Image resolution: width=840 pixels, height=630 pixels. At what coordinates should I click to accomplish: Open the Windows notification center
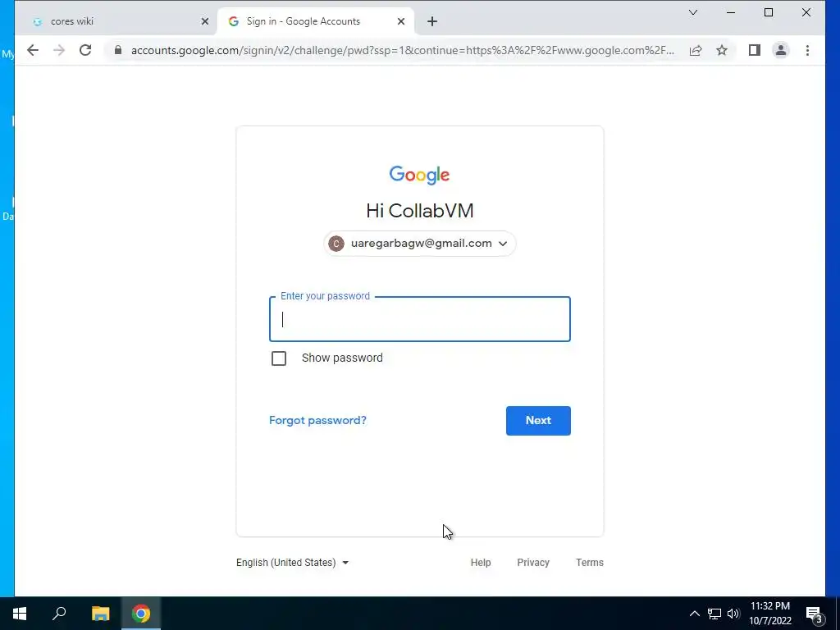pos(815,614)
